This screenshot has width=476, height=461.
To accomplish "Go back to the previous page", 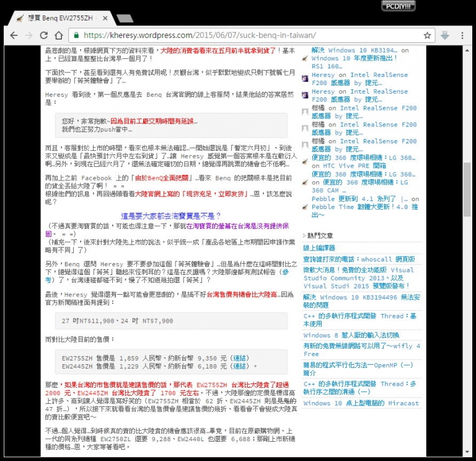I will [14, 35].
